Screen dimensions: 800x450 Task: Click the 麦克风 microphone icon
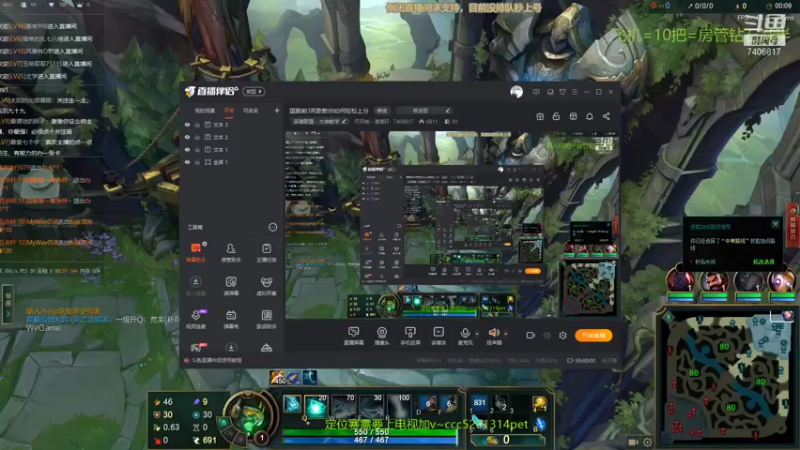[x=465, y=333]
